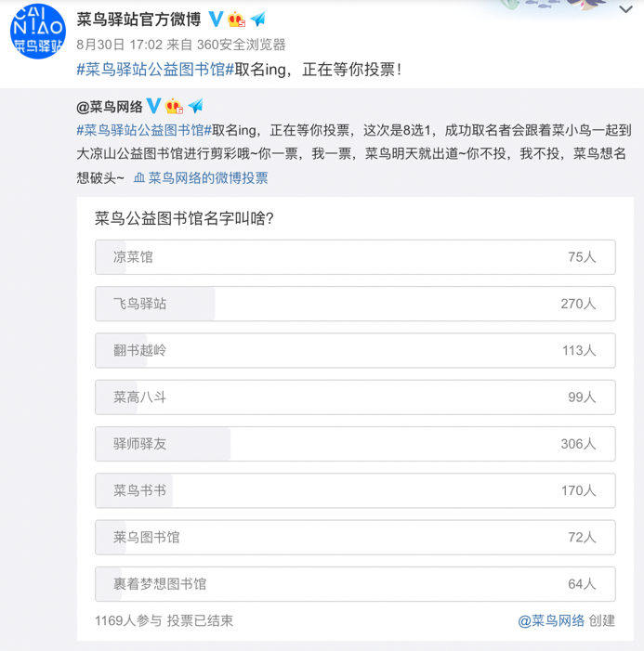The width and height of the screenshot is (644, 651).
Task: Click the crown icon next to @菜鸟网络
Action: pos(175,106)
